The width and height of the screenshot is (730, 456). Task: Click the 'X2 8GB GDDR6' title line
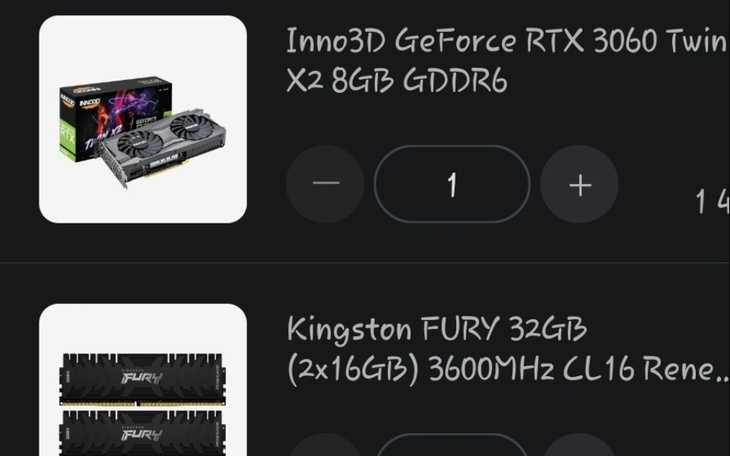tap(397, 80)
